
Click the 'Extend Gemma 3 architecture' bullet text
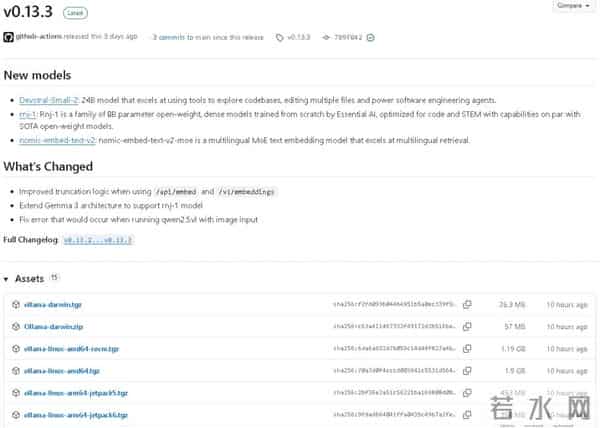pyautogui.click(x=111, y=205)
